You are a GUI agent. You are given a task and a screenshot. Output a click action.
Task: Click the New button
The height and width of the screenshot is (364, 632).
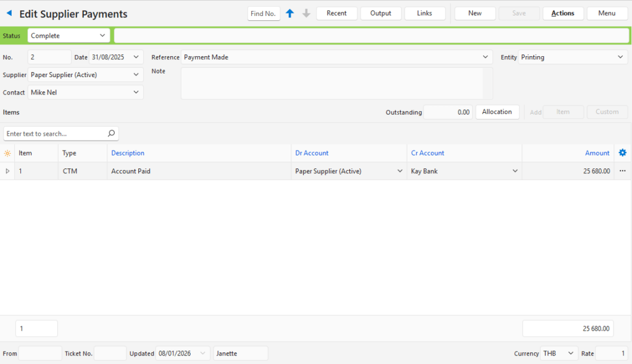(475, 14)
